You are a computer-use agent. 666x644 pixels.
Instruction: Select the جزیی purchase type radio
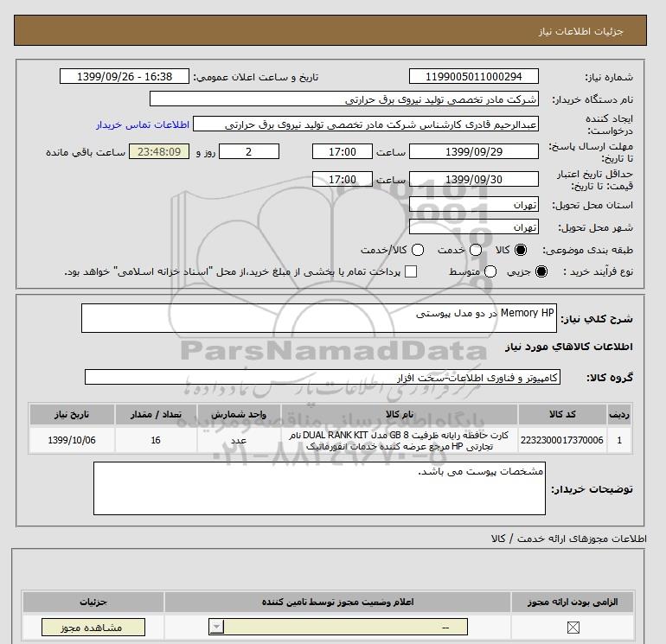(541, 271)
